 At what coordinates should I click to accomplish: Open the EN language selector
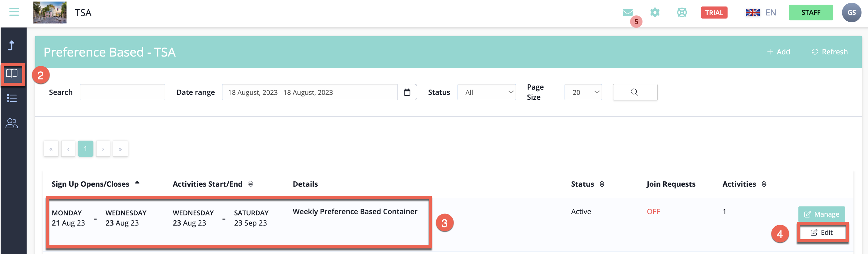(x=761, y=13)
